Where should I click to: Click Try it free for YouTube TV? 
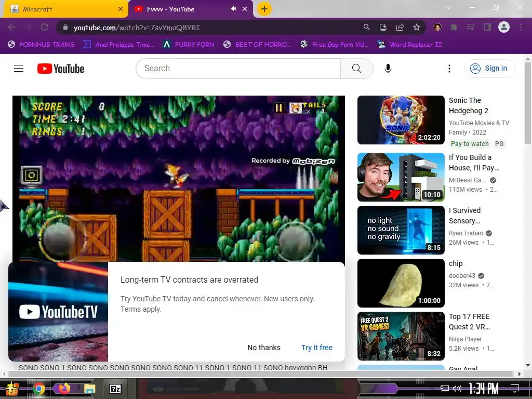click(317, 348)
